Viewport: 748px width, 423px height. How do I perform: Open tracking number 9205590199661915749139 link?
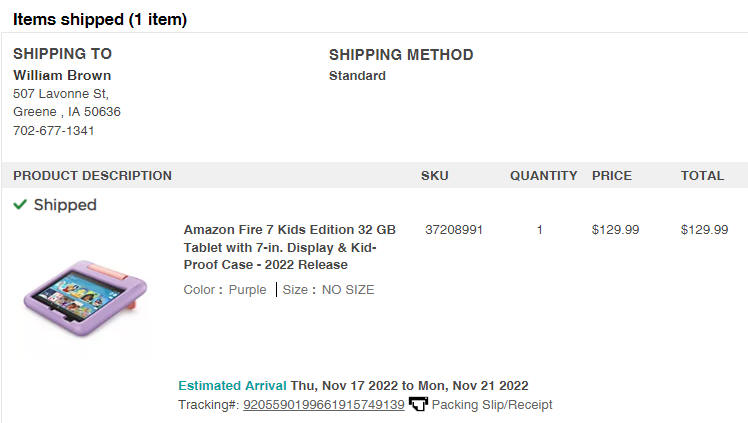323,404
